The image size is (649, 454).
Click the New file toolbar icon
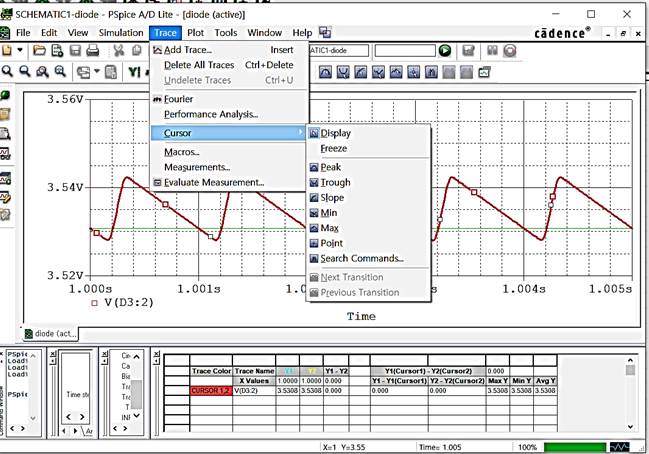click(x=7, y=50)
